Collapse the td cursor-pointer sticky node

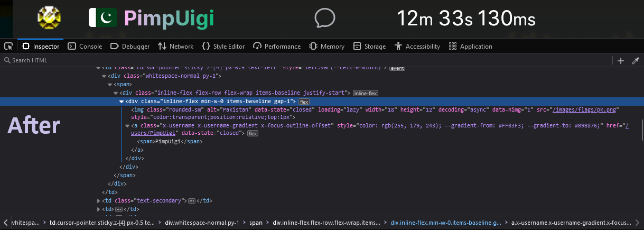tap(98, 68)
